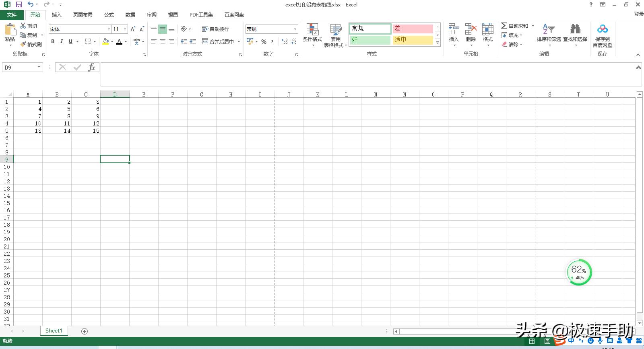
Task: Add a new sheet with plus button
Action: click(85, 331)
